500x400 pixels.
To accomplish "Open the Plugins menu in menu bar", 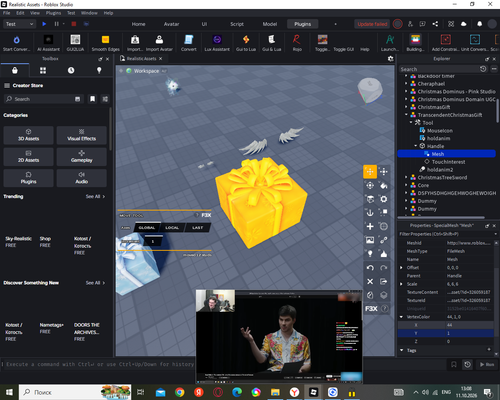I will (x=53, y=13).
